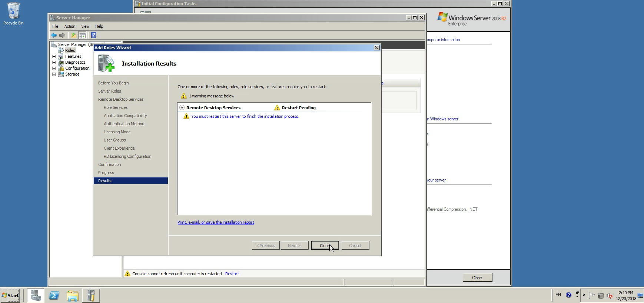Image resolution: width=644 pixels, height=303 pixels.
Task: Click warning icon beside 'You must restart this server'
Action: click(x=186, y=116)
